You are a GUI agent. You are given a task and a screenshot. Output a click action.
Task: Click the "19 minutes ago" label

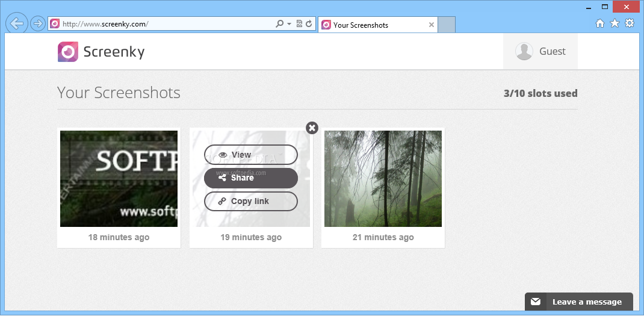(x=251, y=237)
